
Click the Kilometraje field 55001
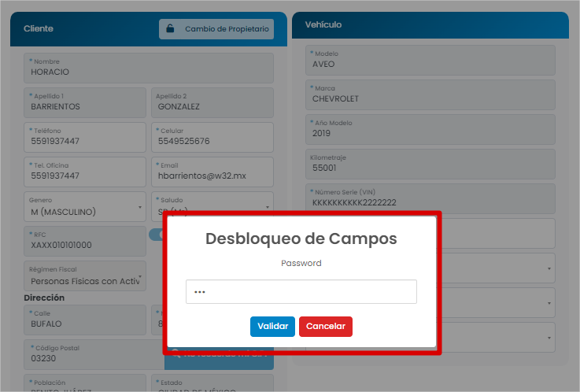click(430, 165)
